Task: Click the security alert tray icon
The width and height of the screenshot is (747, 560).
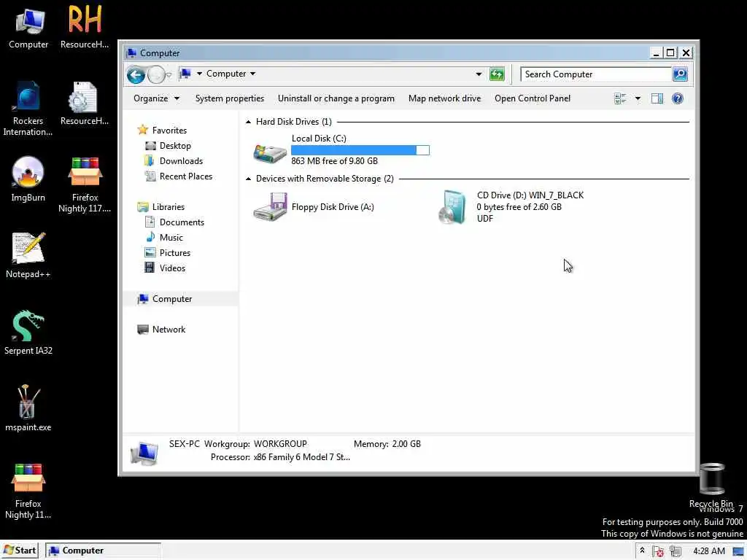Action: [659, 551]
